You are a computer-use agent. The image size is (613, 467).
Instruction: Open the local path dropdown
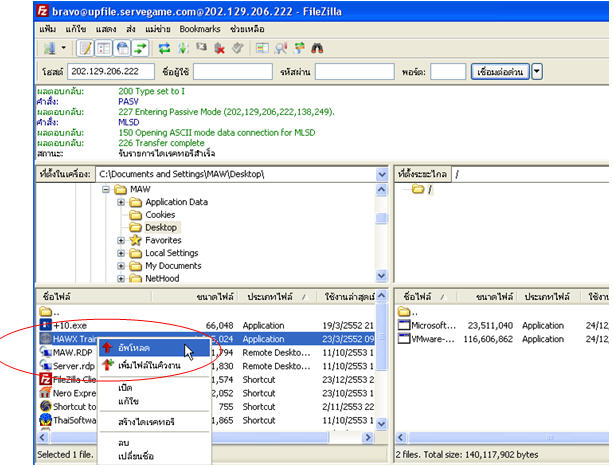pyautogui.click(x=382, y=174)
